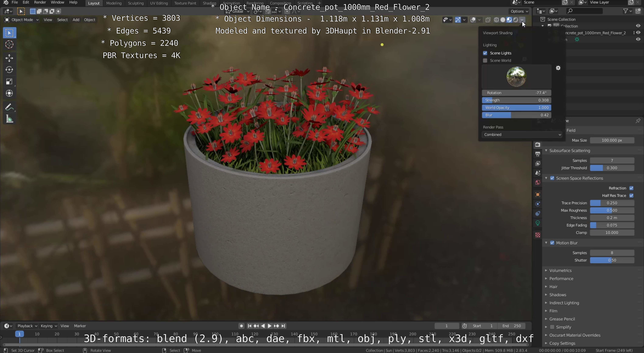The width and height of the screenshot is (644, 353).
Task: Disable Motion Blur checkbox
Action: (x=552, y=243)
